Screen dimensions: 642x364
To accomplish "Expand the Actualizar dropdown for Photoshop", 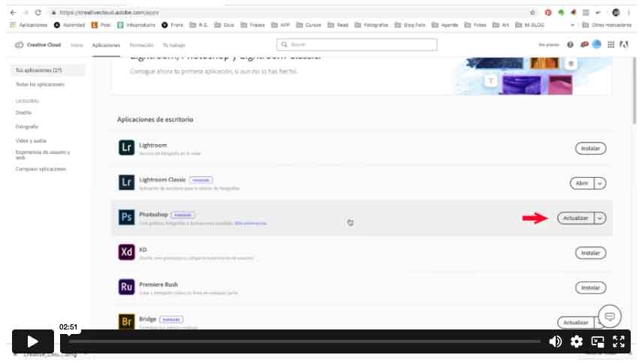I will click(x=600, y=218).
